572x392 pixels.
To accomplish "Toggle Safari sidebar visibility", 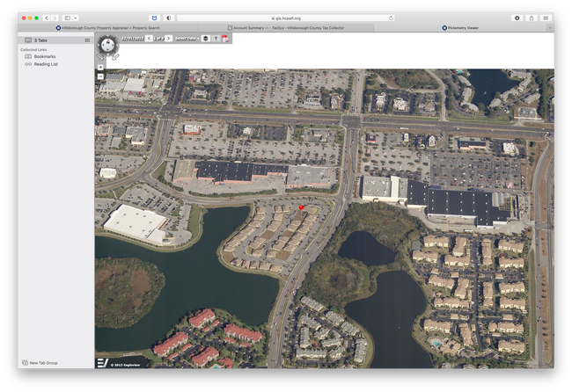I will [x=67, y=18].
